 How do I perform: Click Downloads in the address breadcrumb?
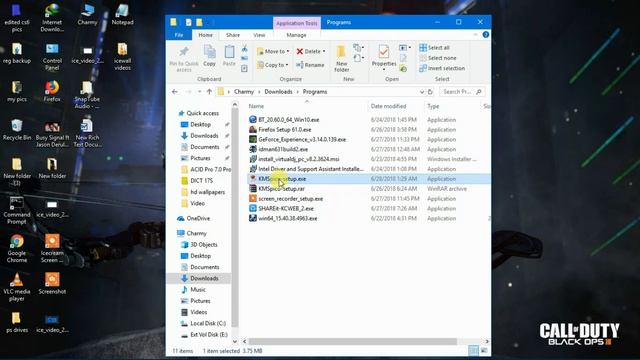pyautogui.click(x=278, y=92)
